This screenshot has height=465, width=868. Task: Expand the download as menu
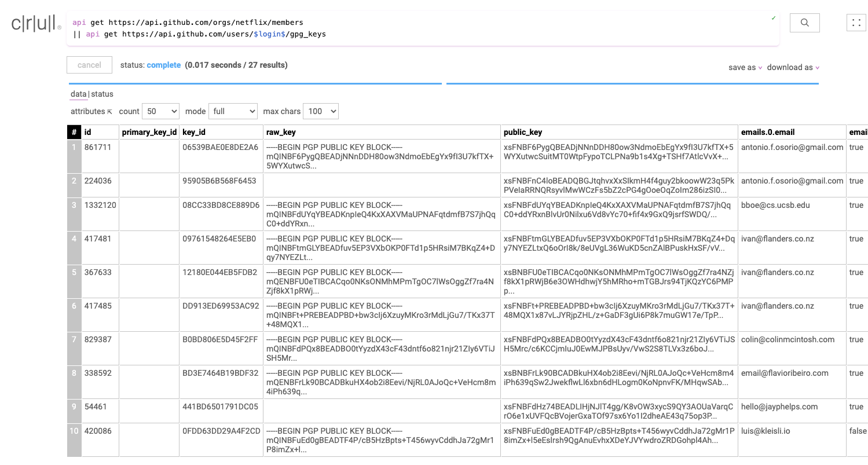(x=793, y=68)
